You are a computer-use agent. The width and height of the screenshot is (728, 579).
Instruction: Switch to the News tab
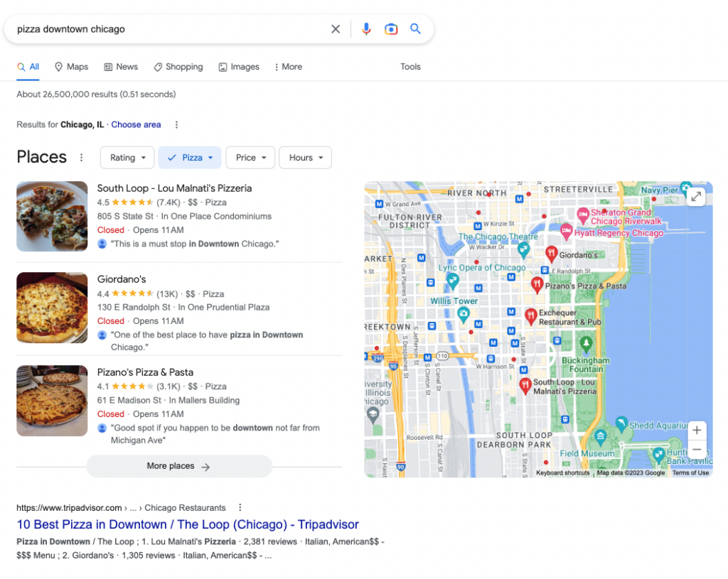click(121, 67)
